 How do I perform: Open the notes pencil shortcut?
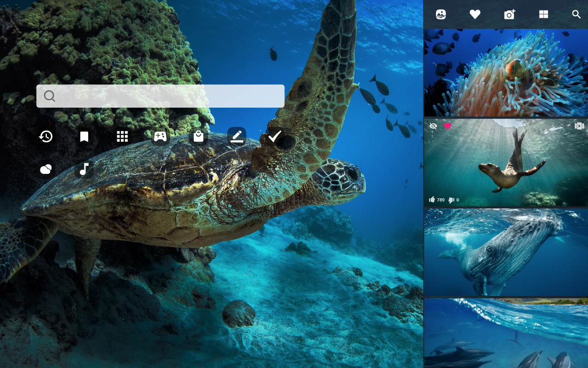click(x=237, y=136)
